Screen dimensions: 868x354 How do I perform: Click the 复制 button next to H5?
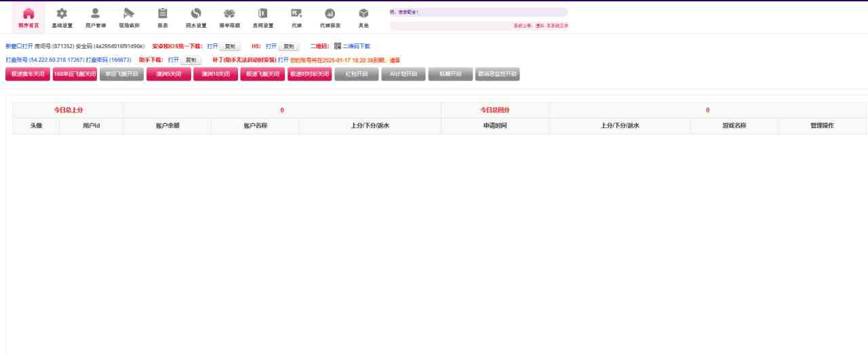(289, 47)
